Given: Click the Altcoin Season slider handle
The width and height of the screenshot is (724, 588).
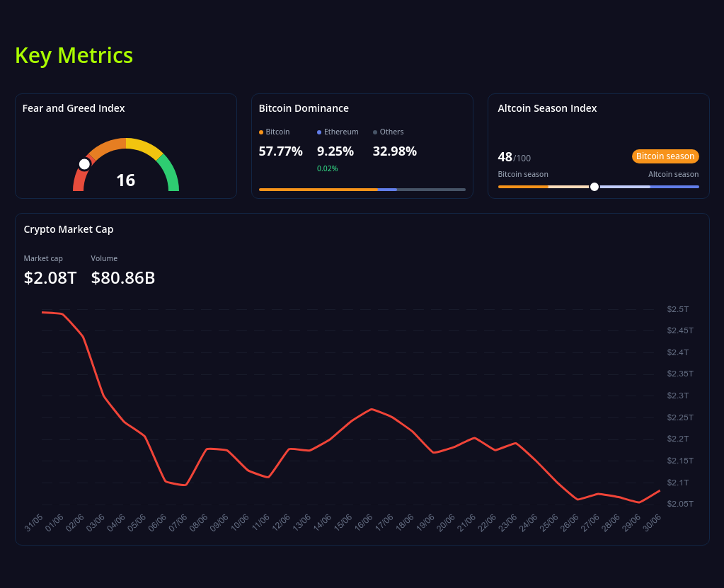Looking at the screenshot, I should pos(594,187).
